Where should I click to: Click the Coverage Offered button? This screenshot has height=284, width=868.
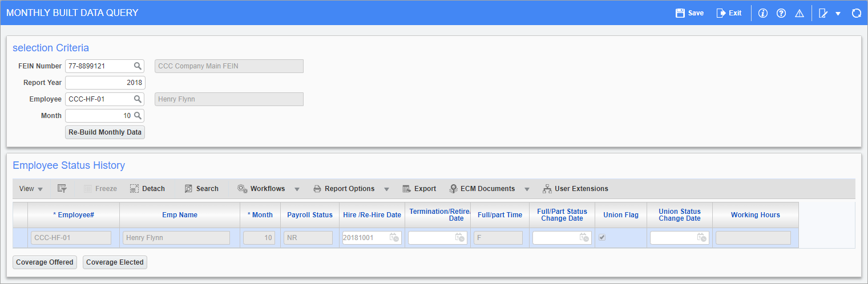point(45,262)
